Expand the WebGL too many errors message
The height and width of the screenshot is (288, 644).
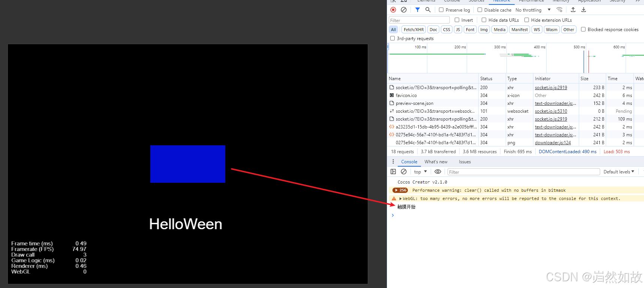[x=400, y=198]
